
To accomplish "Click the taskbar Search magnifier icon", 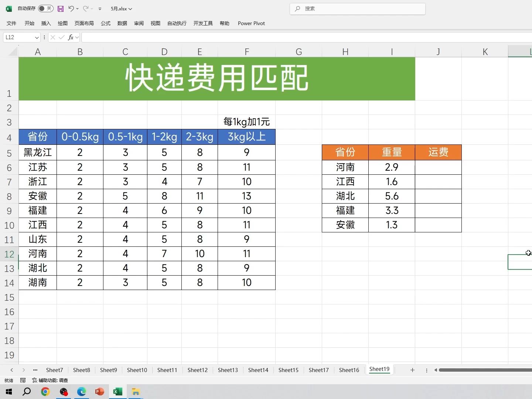I will pyautogui.click(x=27, y=392).
